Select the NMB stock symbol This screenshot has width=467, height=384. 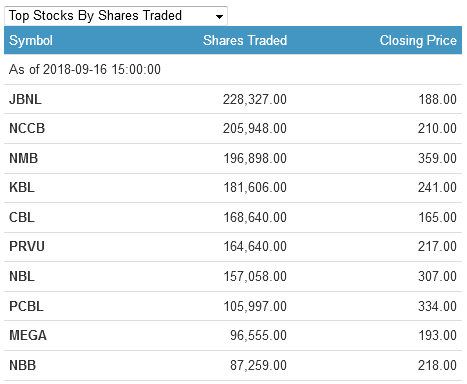click(23, 158)
